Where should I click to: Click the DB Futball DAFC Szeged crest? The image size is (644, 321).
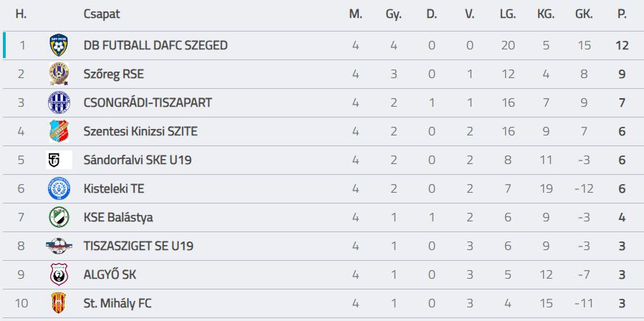pyautogui.click(x=59, y=45)
